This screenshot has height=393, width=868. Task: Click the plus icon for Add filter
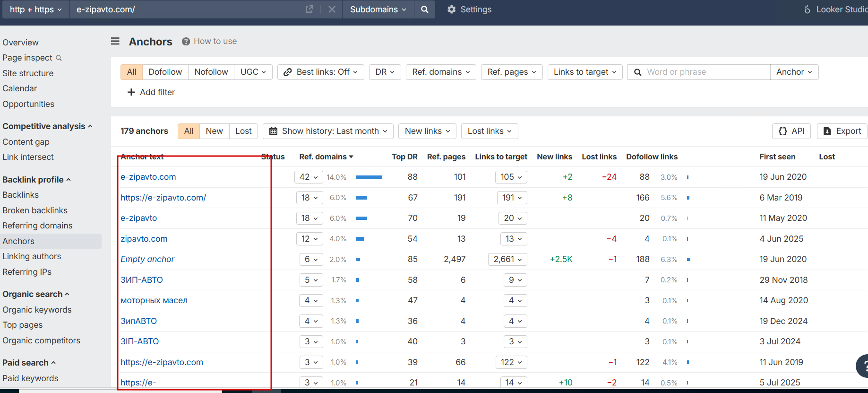click(x=131, y=92)
